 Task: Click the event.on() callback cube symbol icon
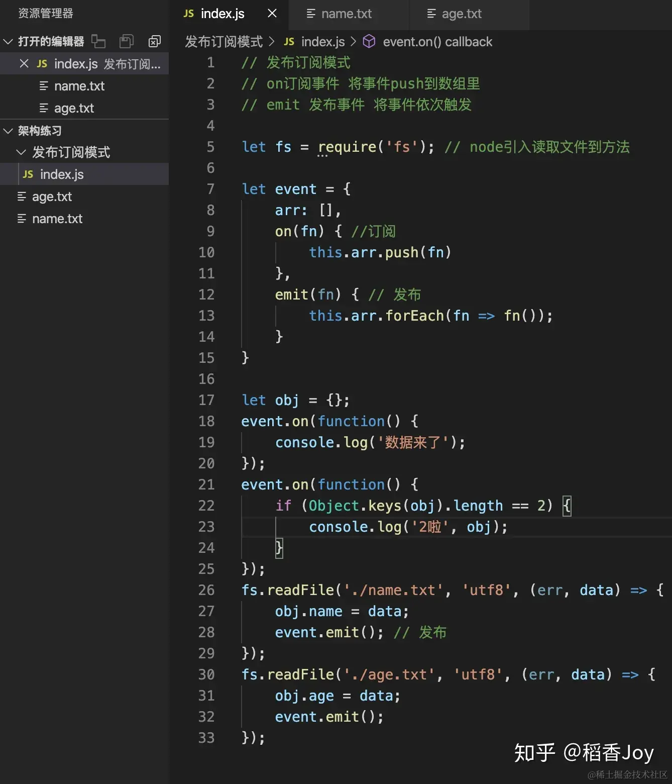[369, 41]
